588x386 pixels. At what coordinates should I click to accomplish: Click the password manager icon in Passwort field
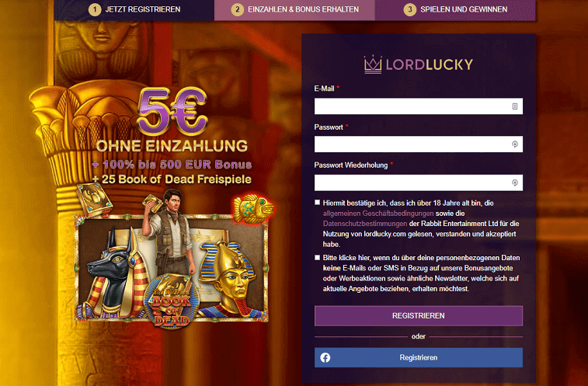pyautogui.click(x=515, y=144)
